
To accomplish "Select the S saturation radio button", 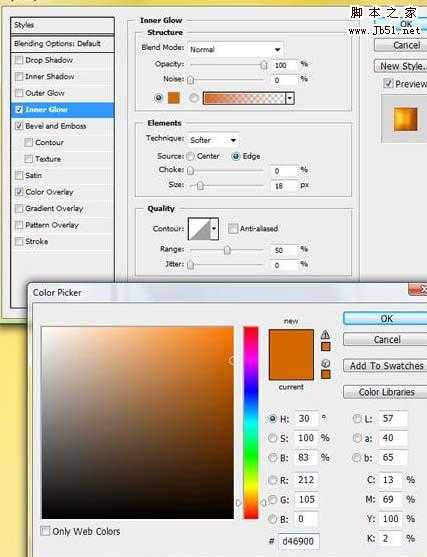I will coord(272,438).
